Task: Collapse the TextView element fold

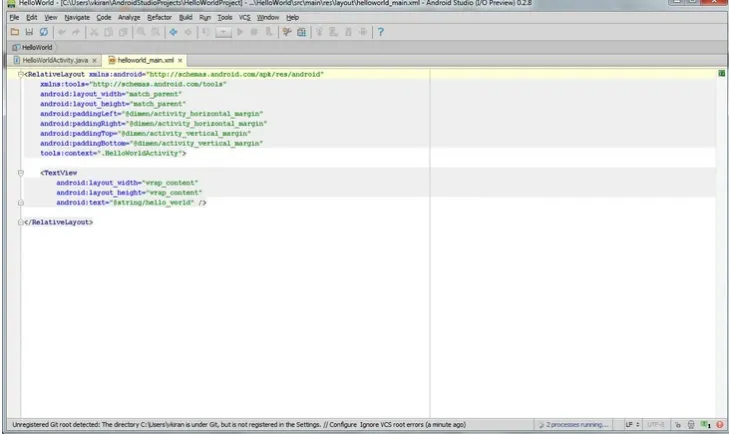Action: pos(21,173)
